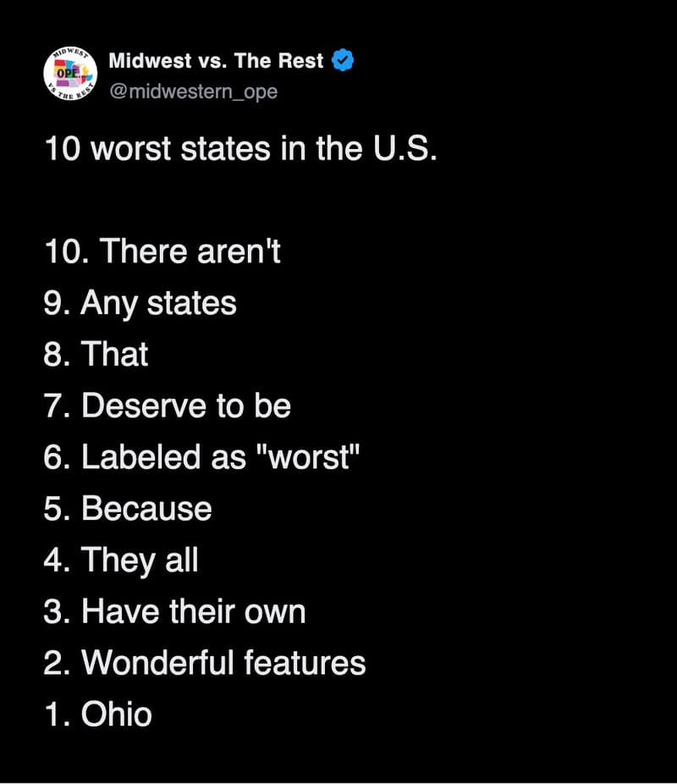
Task: Click list line "3. Have their own"
Action: click(x=174, y=611)
